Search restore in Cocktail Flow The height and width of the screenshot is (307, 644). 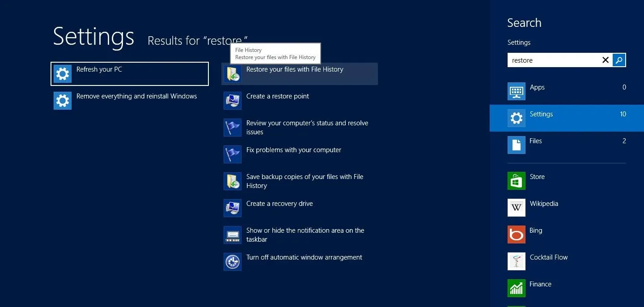567,261
